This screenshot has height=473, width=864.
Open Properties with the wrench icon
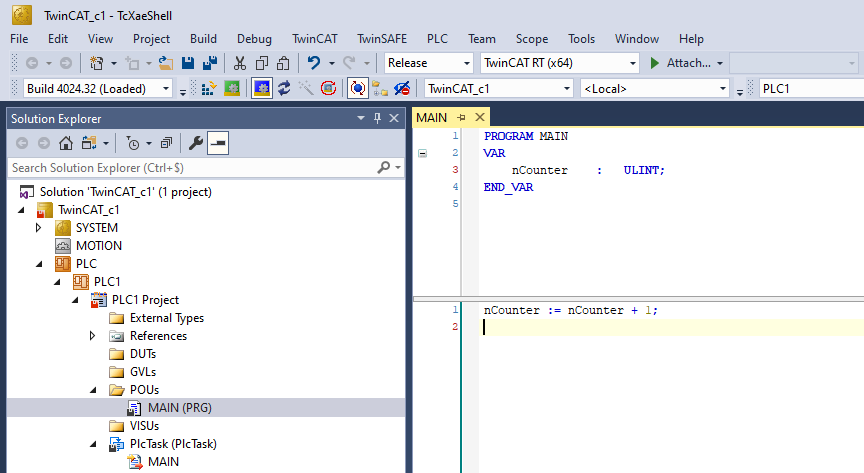[196, 143]
